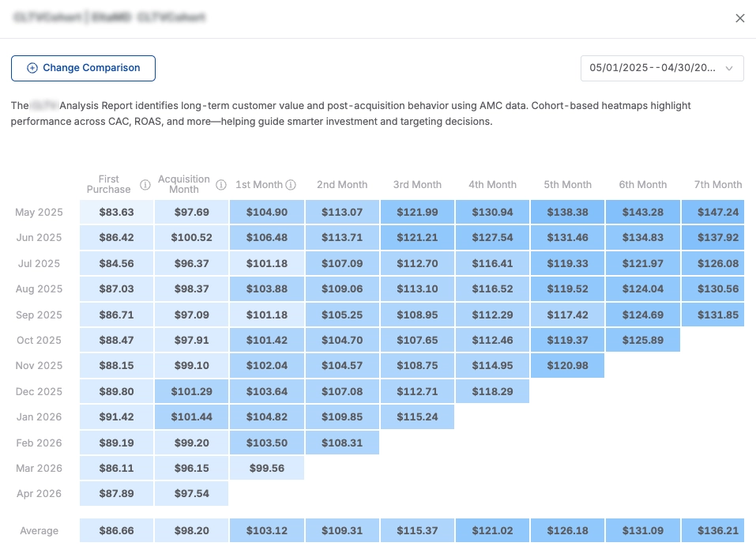Click the $119.52 Aug 2025 cell

point(567,288)
